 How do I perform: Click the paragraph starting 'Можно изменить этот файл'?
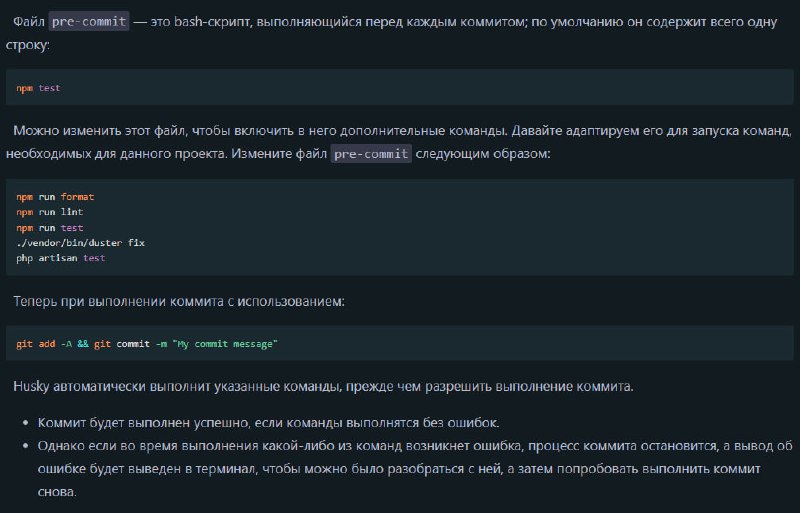(398, 142)
